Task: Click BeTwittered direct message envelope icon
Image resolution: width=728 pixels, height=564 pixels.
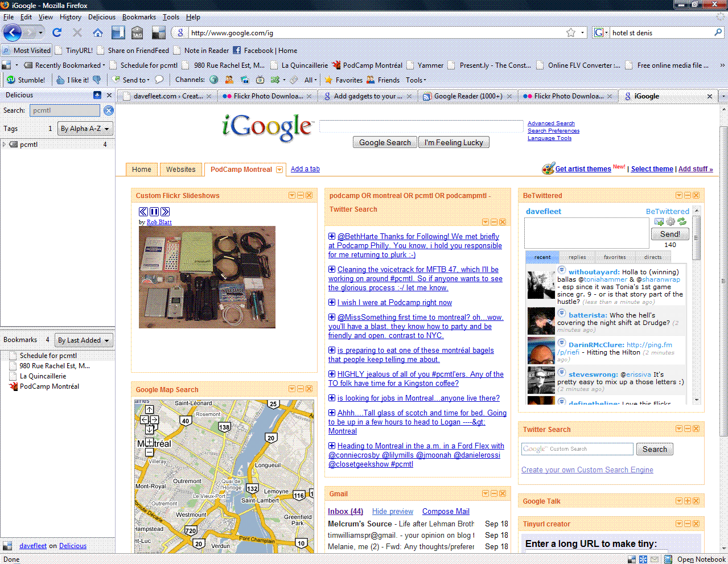Action: (659, 221)
